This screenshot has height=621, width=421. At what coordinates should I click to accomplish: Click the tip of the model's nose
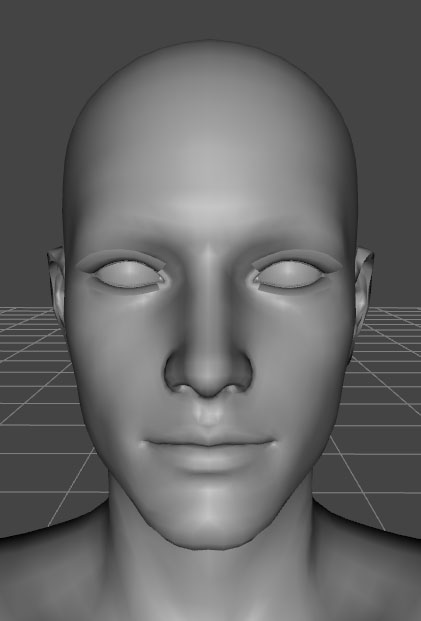pyautogui.click(x=209, y=380)
